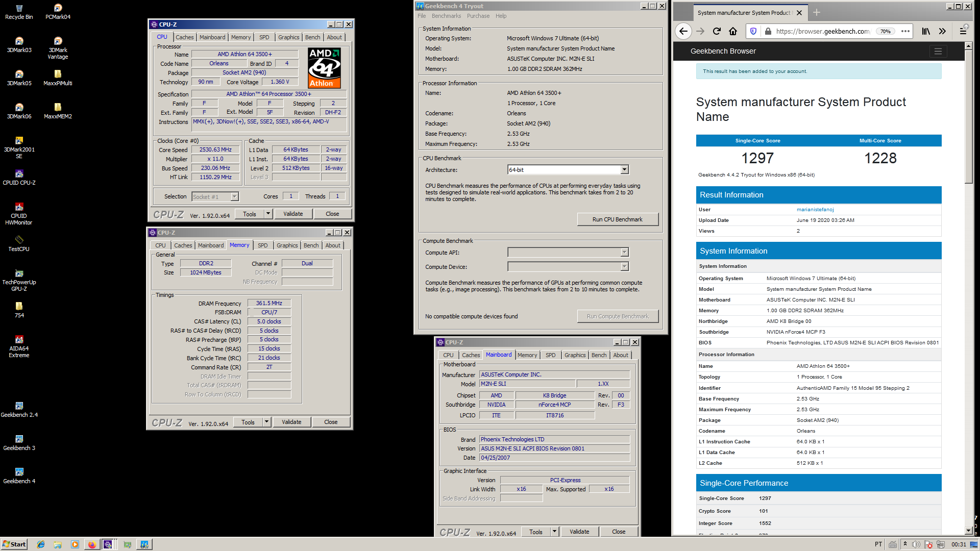The image size is (980, 551).
Task: Open the Architecture 64-bit combo box
Action: point(568,170)
